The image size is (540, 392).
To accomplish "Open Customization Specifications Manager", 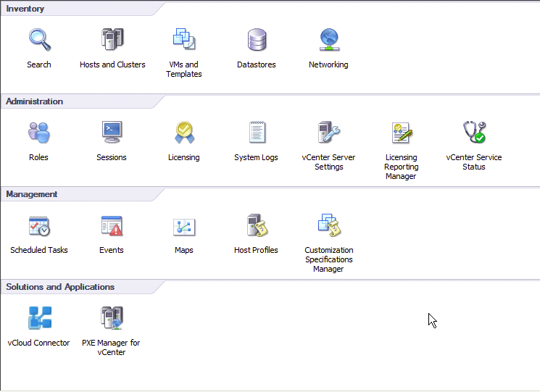I will (x=329, y=225).
